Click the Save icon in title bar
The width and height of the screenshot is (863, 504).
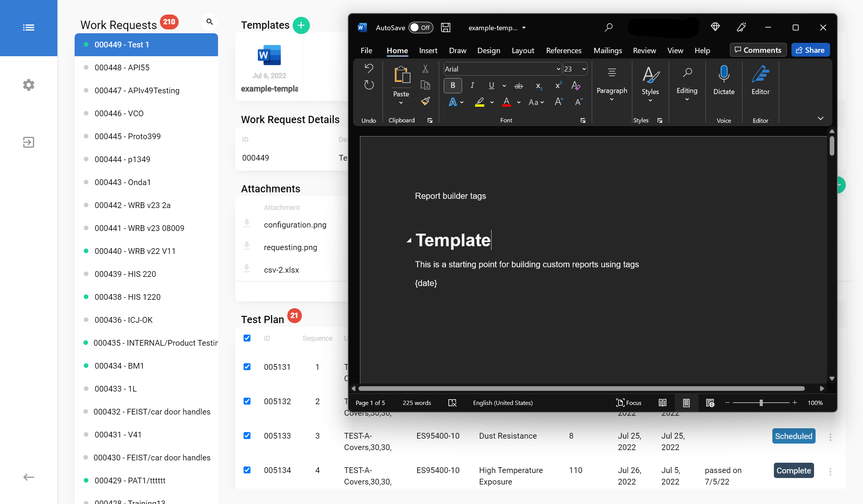(446, 28)
